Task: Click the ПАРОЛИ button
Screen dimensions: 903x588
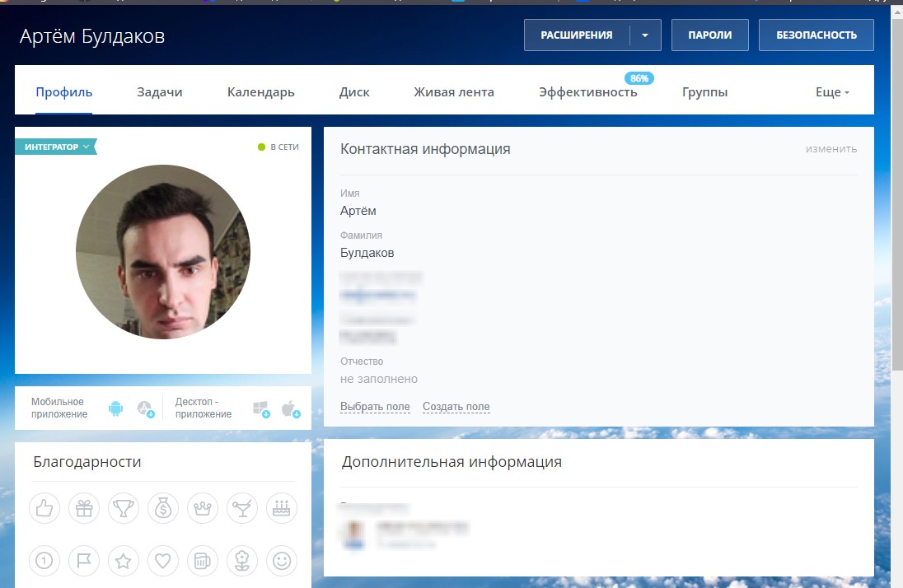Action: tap(710, 35)
